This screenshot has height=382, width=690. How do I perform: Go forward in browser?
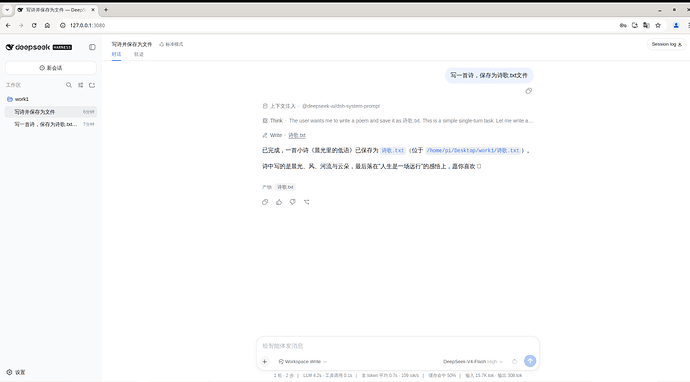pyautogui.click(x=21, y=26)
